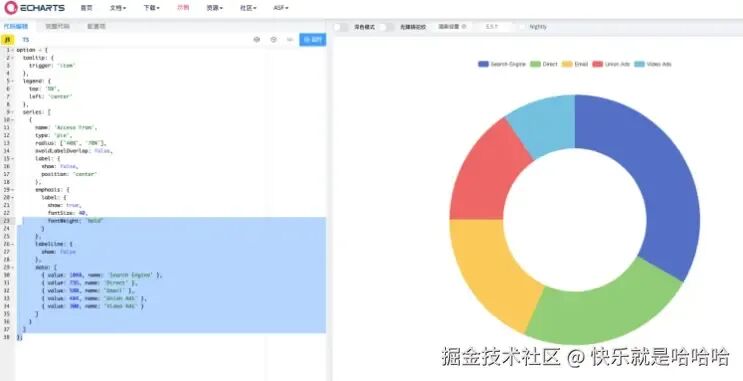Collapse the legend block fold at line 5
This screenshot has height=381, width=743.
click(x=13, y=81)
